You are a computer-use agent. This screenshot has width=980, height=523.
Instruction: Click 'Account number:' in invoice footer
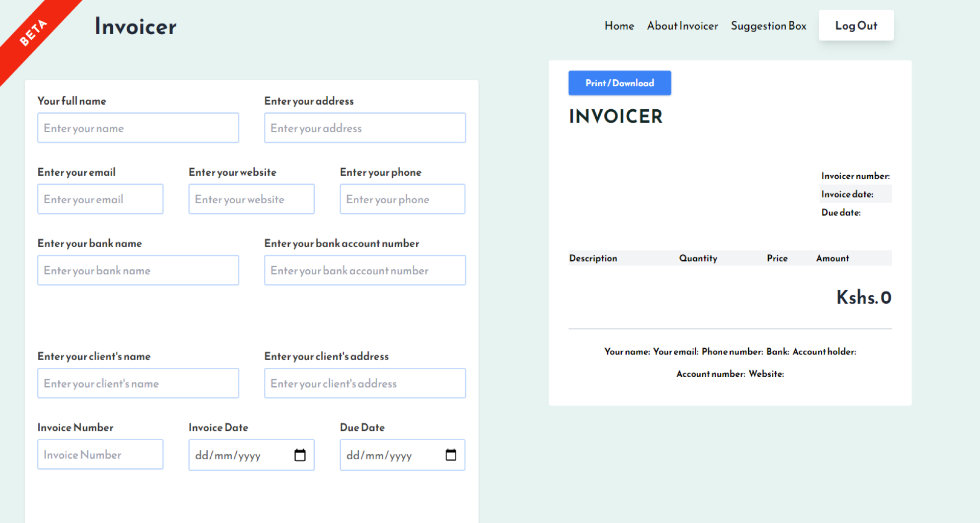710,374
